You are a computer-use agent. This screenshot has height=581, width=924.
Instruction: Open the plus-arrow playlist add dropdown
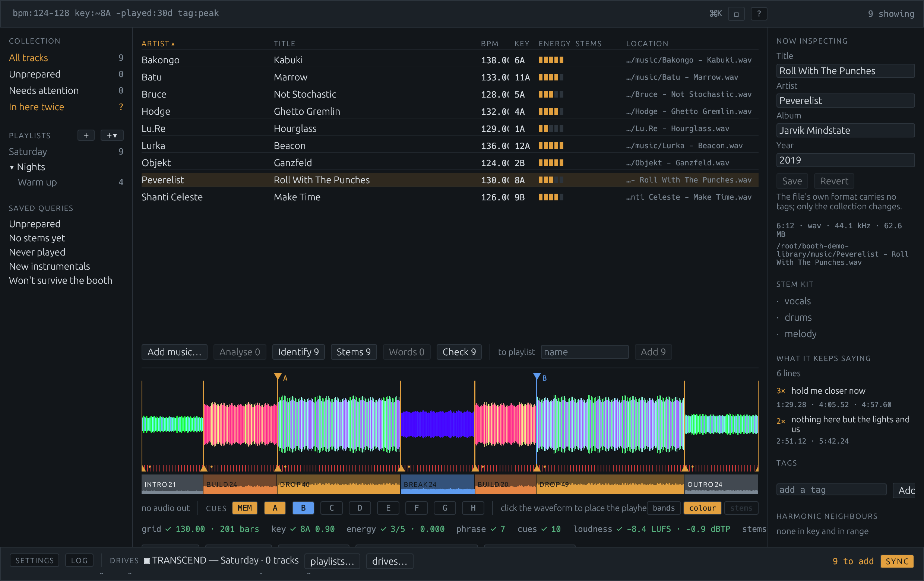pyautogui.click(x=112, y=135)
